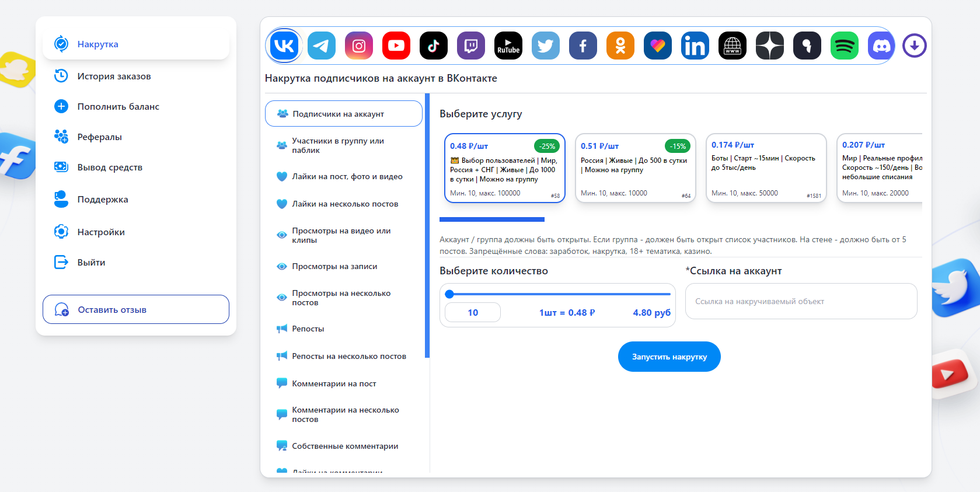Select Репосты category

[x=344, y=329]
